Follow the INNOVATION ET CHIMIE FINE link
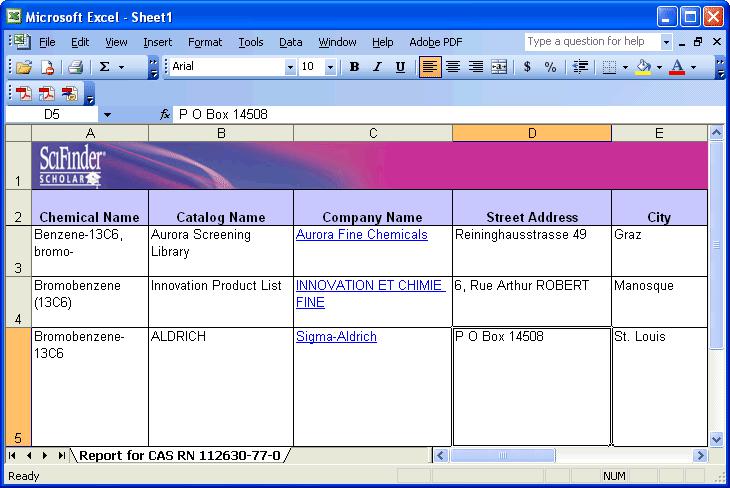The width and height of the screenshot is (730, 488). pyautogui.click(x=370, y=293)
